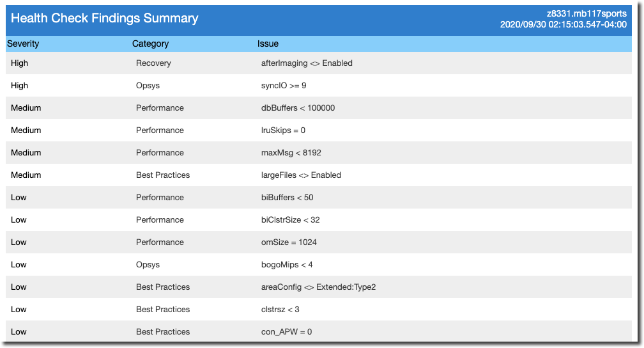Click Low severity in biClstrSize row

(19, 219)
